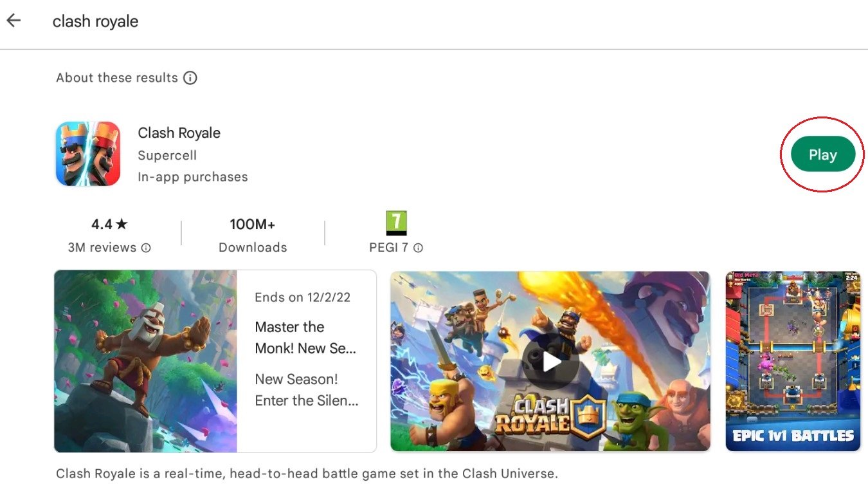The height and width of the screenshot is (493, 868).
Task: Click the 'Ends on 12/2/22' text
Action: tap(303, 297)
